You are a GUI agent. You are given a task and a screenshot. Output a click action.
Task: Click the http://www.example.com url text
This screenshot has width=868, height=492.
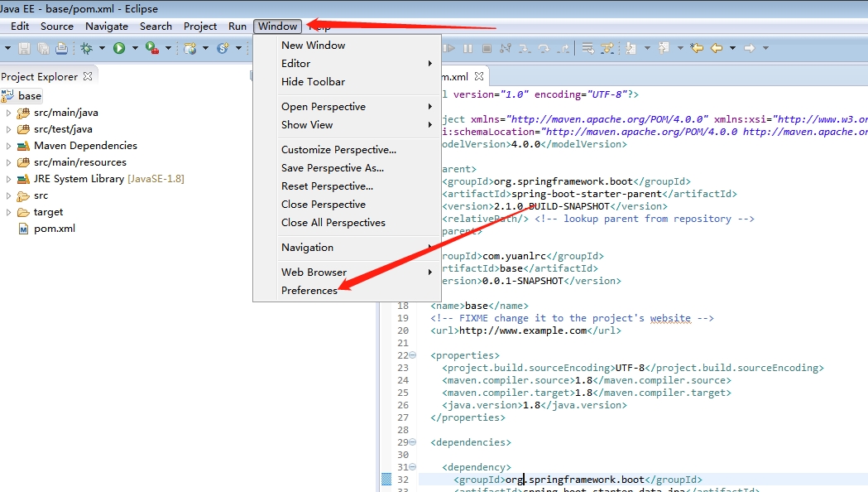point(523,330)
